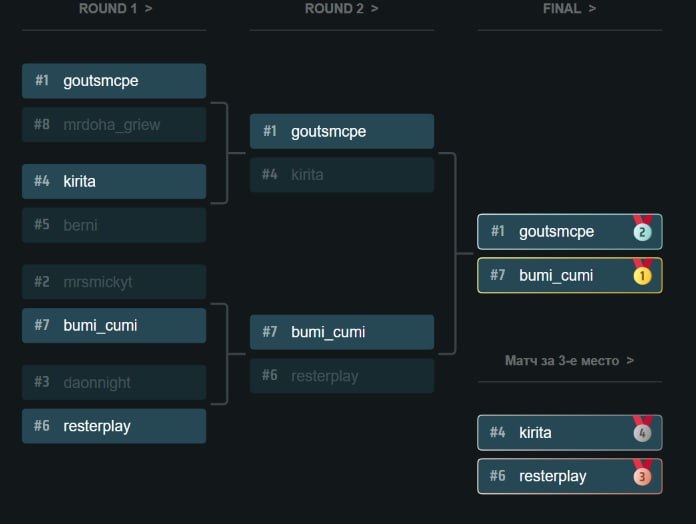This screenshot has width=696, height=524.
Task: Open the FINAL header
Action: click(x=569, y=8)
